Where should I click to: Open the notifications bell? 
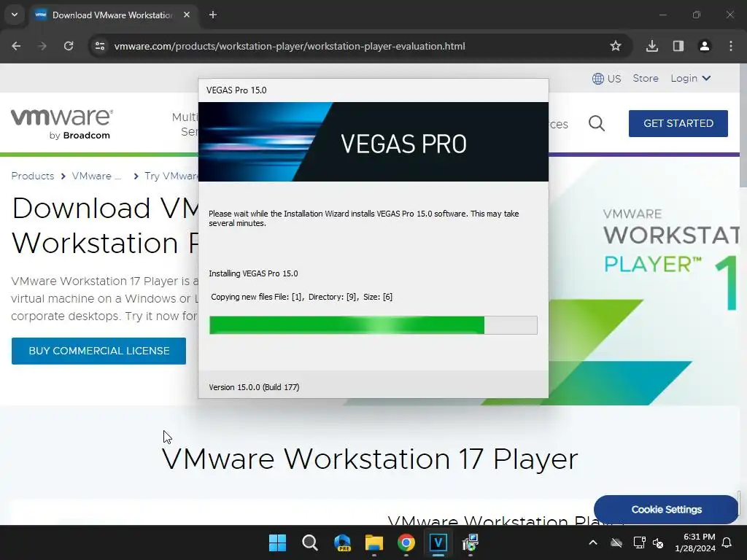tap(727, 542)
